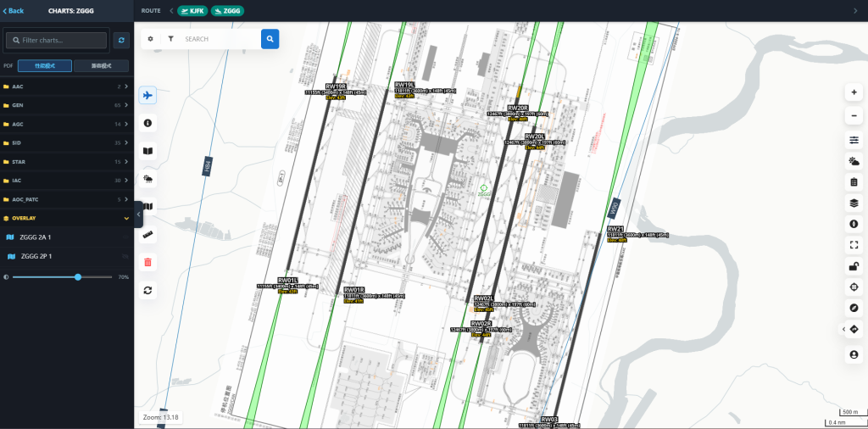Open the map layers stack icon
This screenshot has width=868, height=429.
854,203
